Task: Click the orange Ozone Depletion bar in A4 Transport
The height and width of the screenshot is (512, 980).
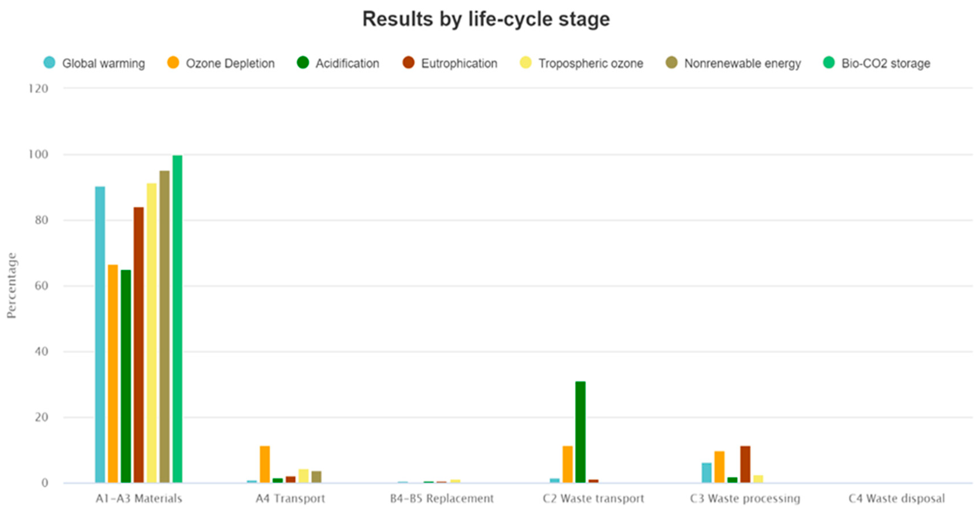Action: click(265, 464)
